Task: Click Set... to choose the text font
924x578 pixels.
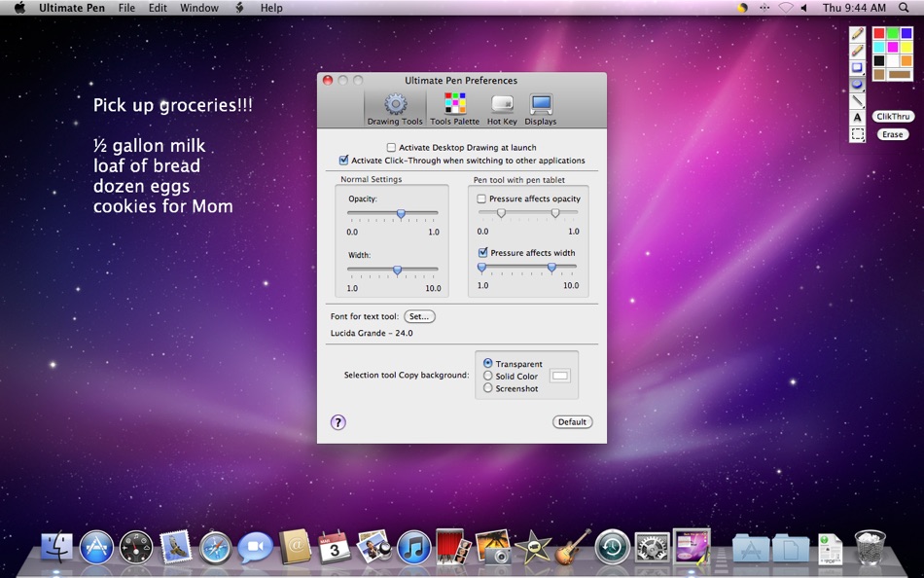Action: 419,316
